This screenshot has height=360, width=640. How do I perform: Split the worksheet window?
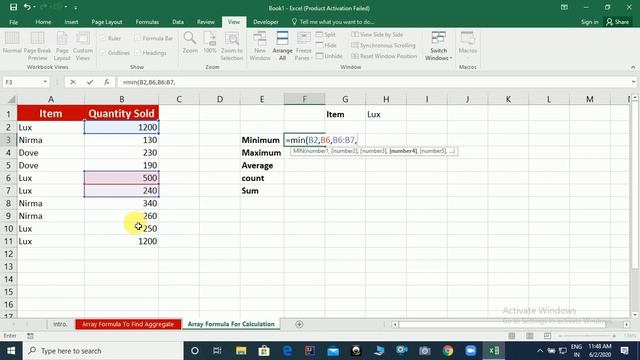pyautogui.click(x=326, y=35)
